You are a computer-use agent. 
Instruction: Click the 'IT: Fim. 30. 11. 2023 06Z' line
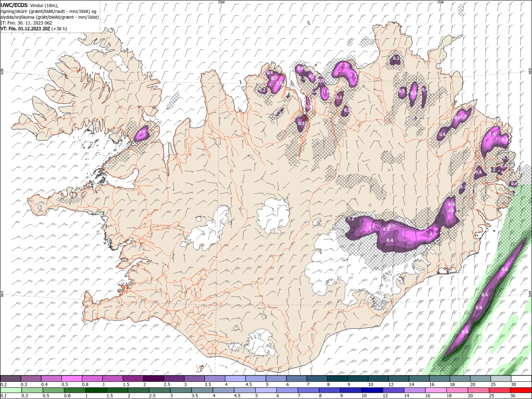[26, 23]
